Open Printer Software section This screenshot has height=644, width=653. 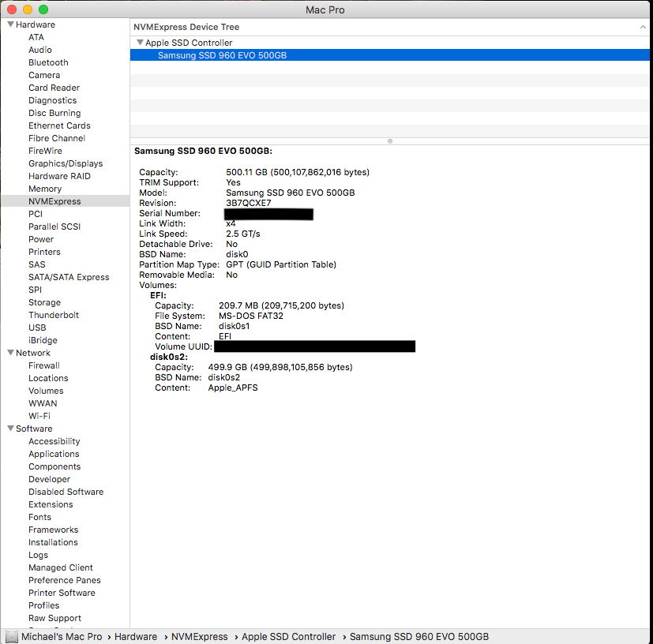click(62, 593)
